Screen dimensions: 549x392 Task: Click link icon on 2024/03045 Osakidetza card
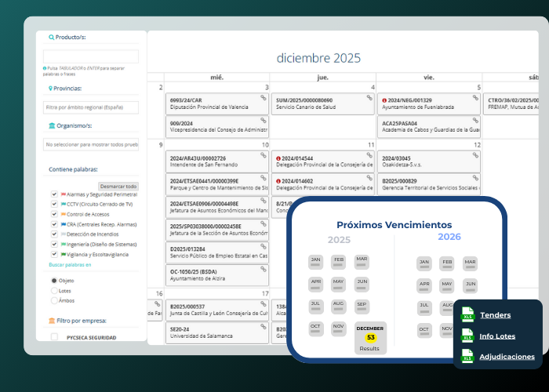(x=475, y=156)
